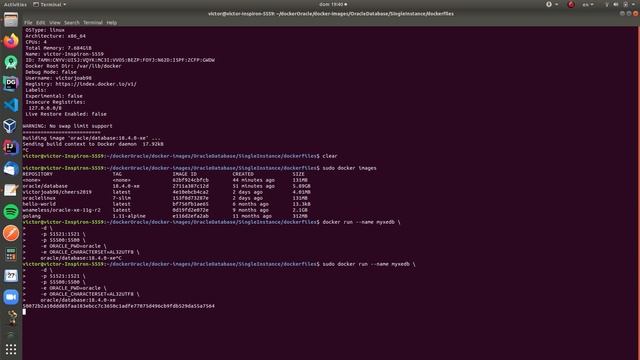Image resolution: width=640 pixels, height=360 pixels.
Task: Launch DataGrip from the dock
Action: click(x=11, y=83)
